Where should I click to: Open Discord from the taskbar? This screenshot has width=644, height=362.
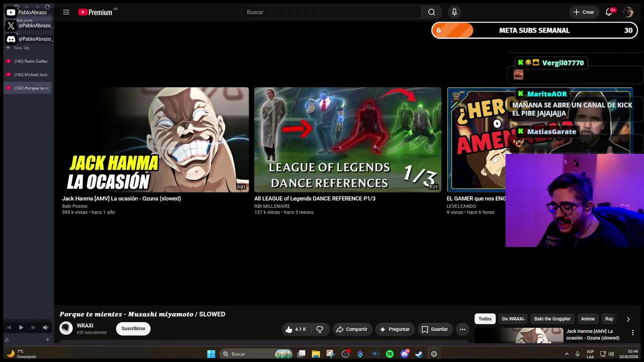pyautogui.click(x=404, y=354)
